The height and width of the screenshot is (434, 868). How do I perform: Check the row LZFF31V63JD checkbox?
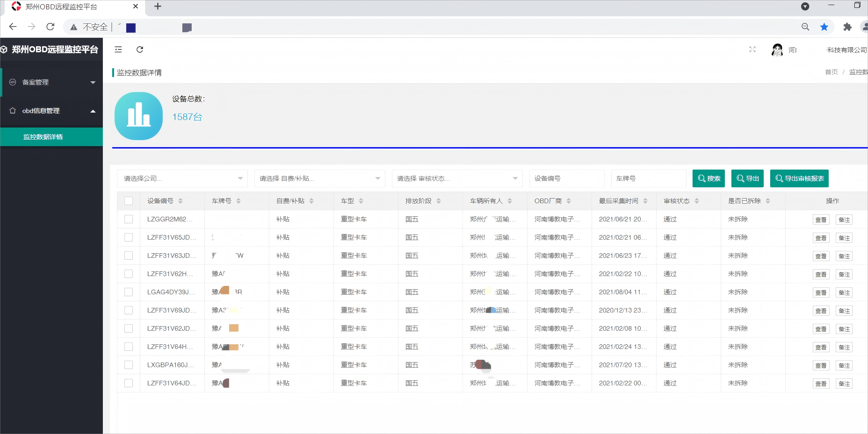click(x=129, y=256)
